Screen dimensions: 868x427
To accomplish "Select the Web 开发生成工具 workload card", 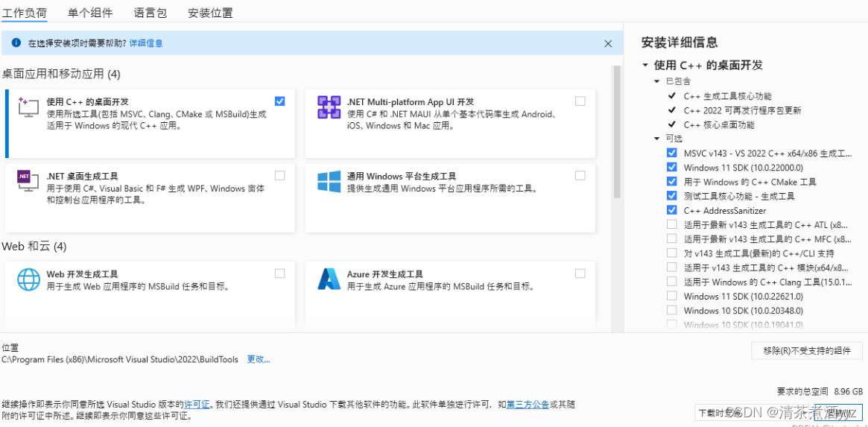I will point(150,294).
